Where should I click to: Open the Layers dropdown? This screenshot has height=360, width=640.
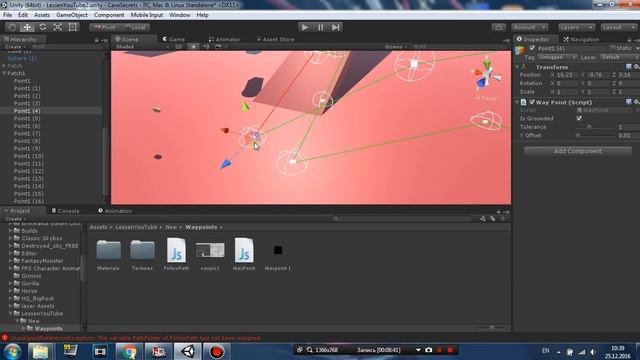click(x=576, y=27)
